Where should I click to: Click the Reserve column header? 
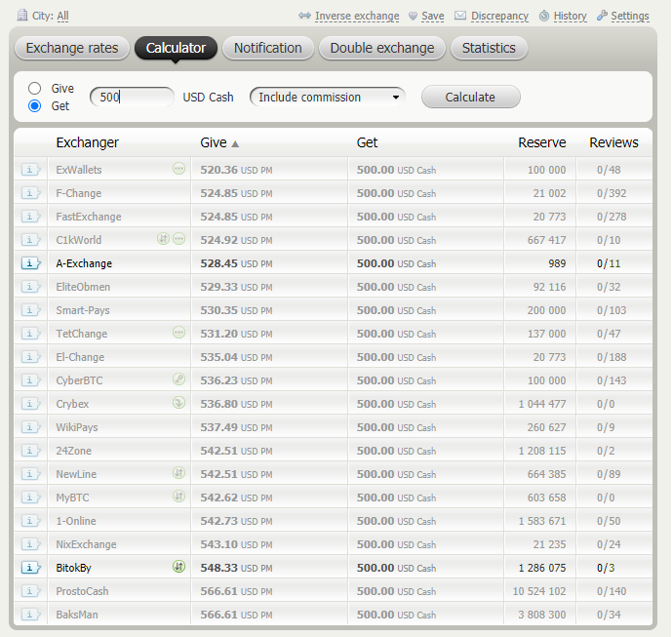click(541, 142)
